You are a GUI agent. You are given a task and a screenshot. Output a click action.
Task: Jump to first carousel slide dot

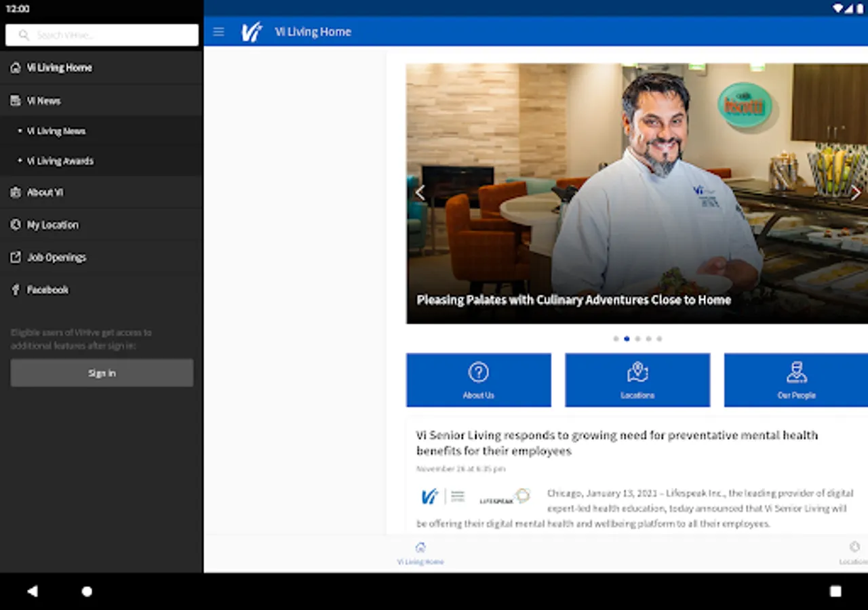(x=616, y=339)
